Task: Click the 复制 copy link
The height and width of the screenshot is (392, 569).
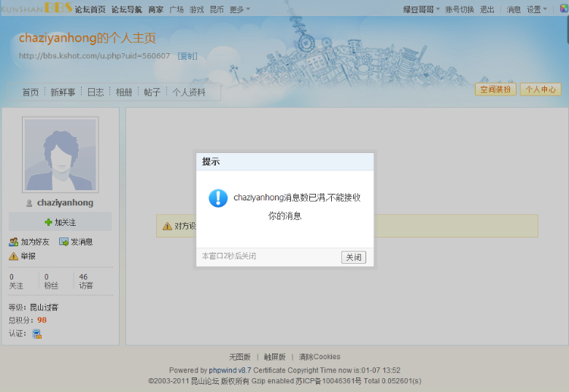Action: pyautogui.click(x=187, y=56)
